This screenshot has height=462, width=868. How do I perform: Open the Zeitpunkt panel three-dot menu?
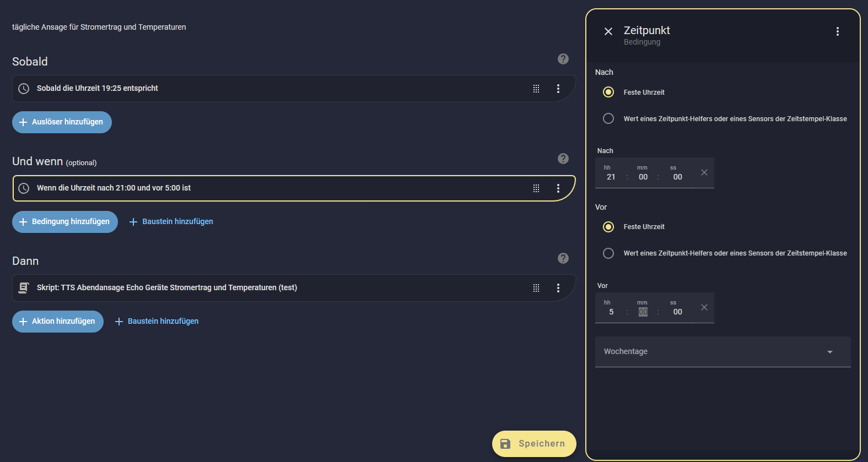(x=837, y=31)
